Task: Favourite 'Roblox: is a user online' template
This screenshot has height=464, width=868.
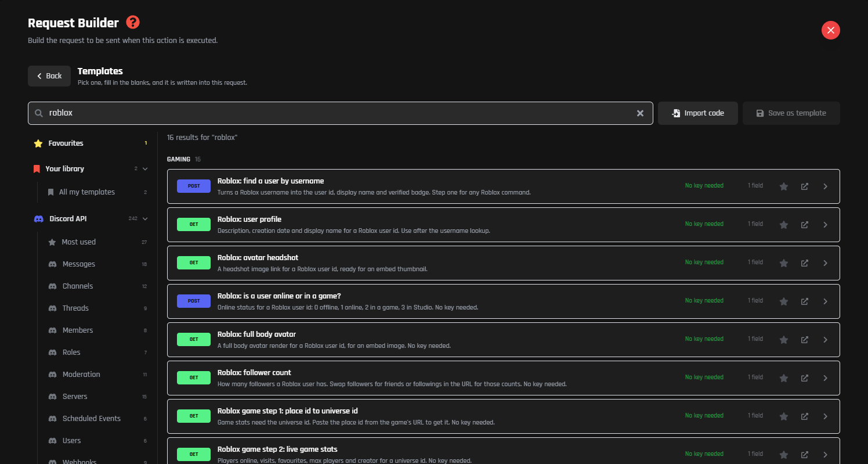Action: [x=784, y=301]
